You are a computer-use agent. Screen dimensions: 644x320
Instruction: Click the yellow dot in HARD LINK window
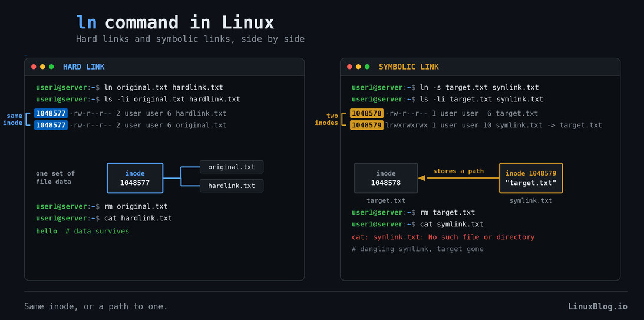42,67
